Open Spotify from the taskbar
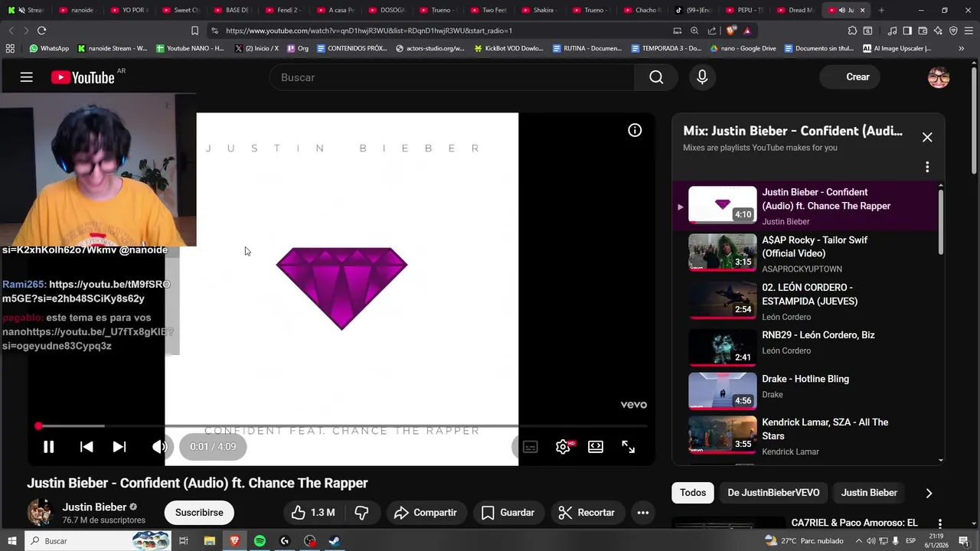980x551 pixels. click(x=260, y=541)
